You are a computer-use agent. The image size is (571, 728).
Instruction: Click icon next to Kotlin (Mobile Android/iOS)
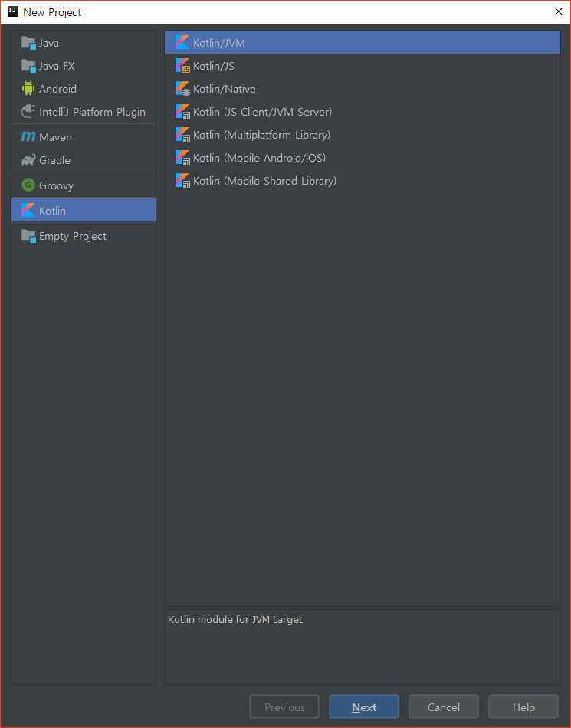pyautogui.click(x=182, y=157)
